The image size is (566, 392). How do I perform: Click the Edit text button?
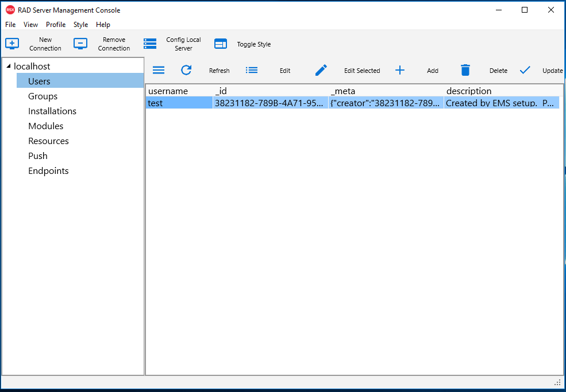[285, 71]
